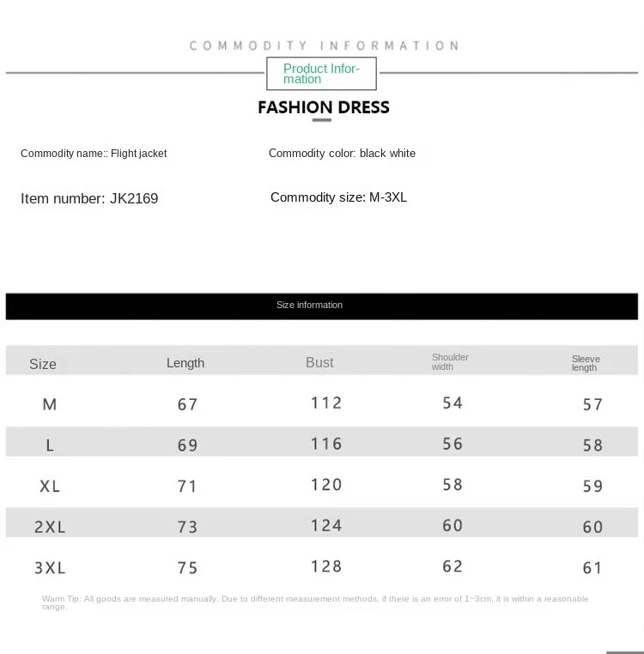Viewport: 644px width, 654px height.
Task: Click the Sleeve length column header
Action: coord(586,363)
